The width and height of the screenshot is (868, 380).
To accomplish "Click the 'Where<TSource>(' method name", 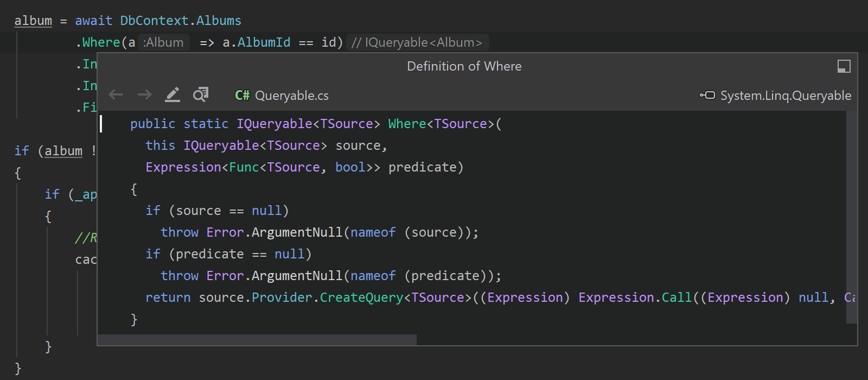I will point(445,124).
